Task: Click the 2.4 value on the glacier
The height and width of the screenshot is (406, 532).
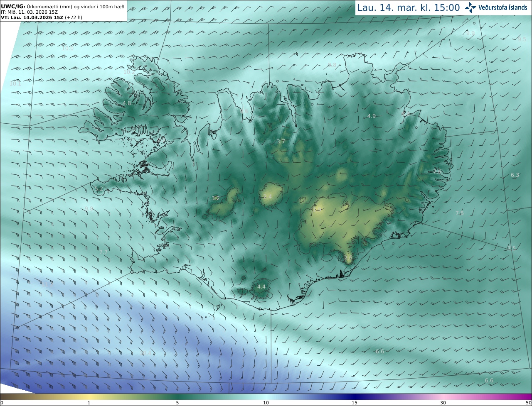Action: coord(267,196)
